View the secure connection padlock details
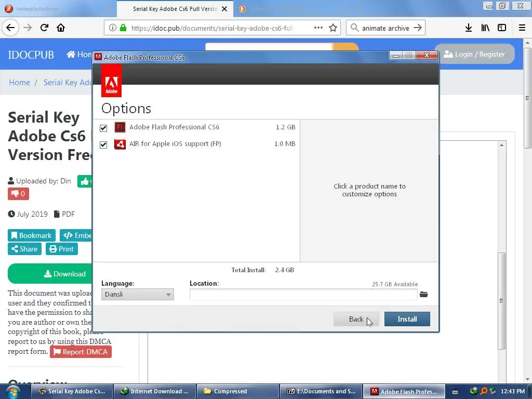 (123, 28)
